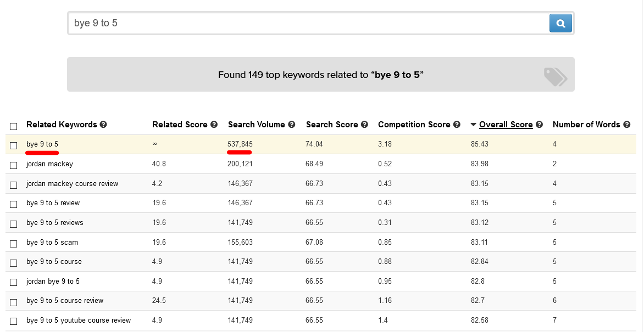
Task: Sort by Overall Score column header
Action: tap(506, 125)
